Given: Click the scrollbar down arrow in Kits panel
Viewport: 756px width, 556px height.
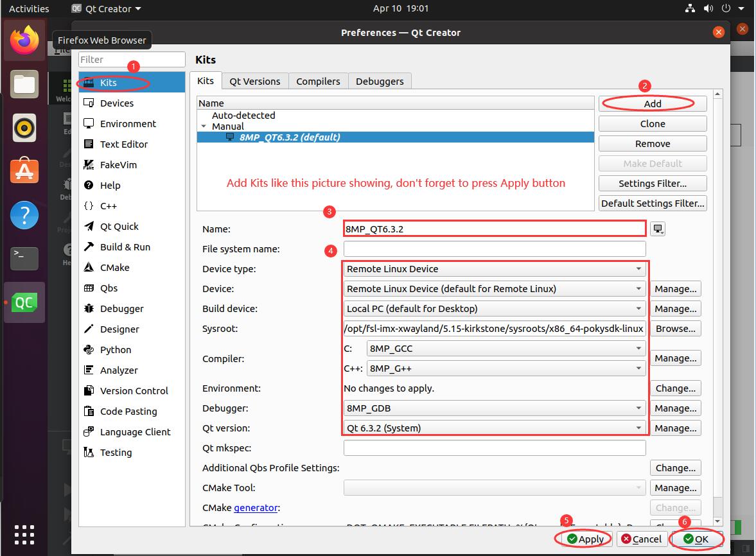Looking at the screenshot, I should tap(717, 521).
